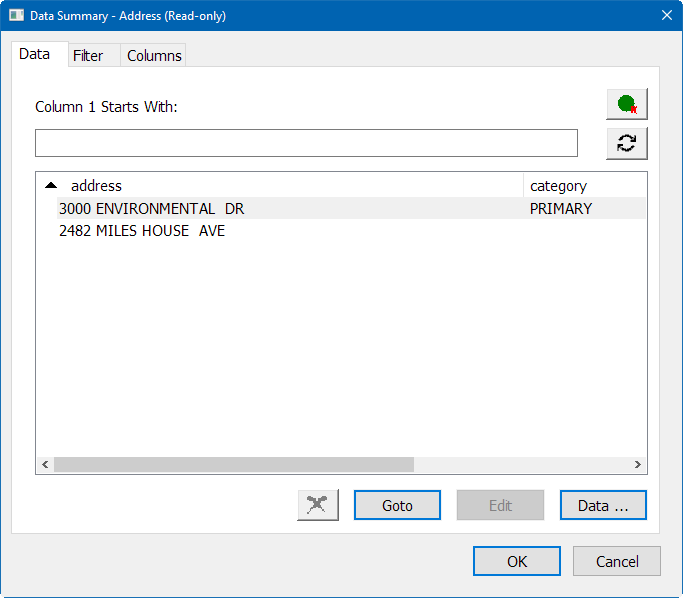Click the green circle icon button
Screen dimensions: 683x598
(626, 104)
